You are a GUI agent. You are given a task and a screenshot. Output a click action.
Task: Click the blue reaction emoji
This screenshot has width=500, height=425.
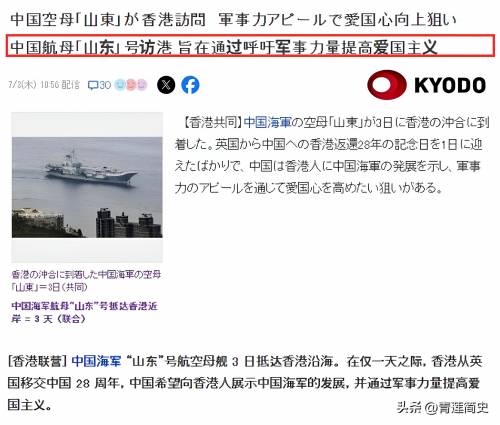120,85
